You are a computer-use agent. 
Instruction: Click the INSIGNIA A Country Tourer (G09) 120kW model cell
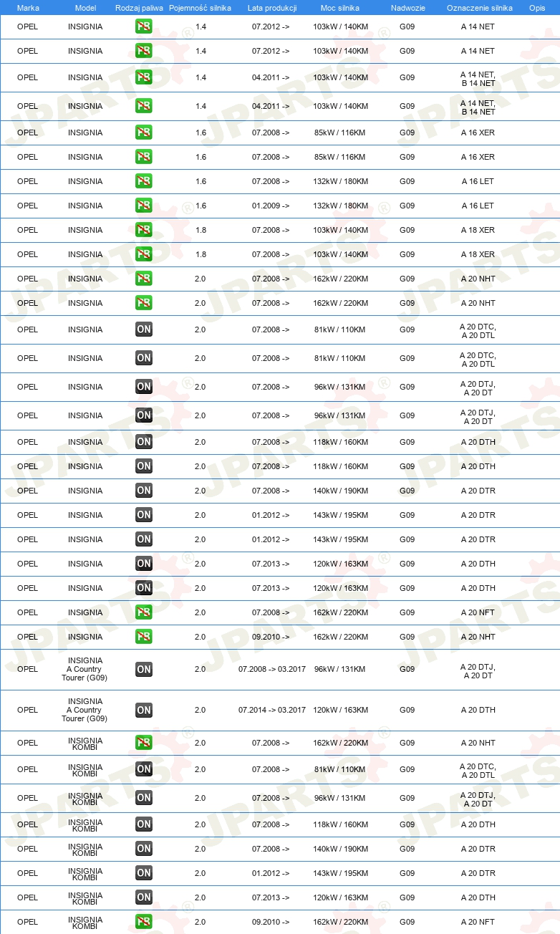tap(85, 710)
